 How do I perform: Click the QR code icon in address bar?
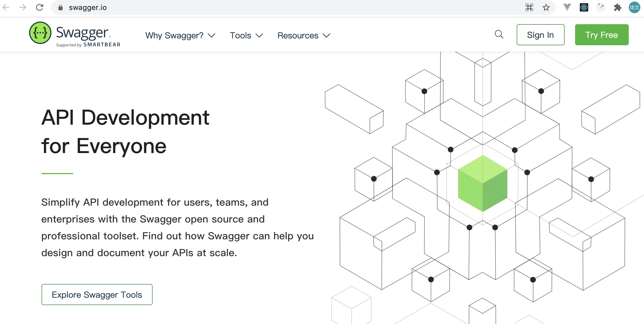(529, 7)
